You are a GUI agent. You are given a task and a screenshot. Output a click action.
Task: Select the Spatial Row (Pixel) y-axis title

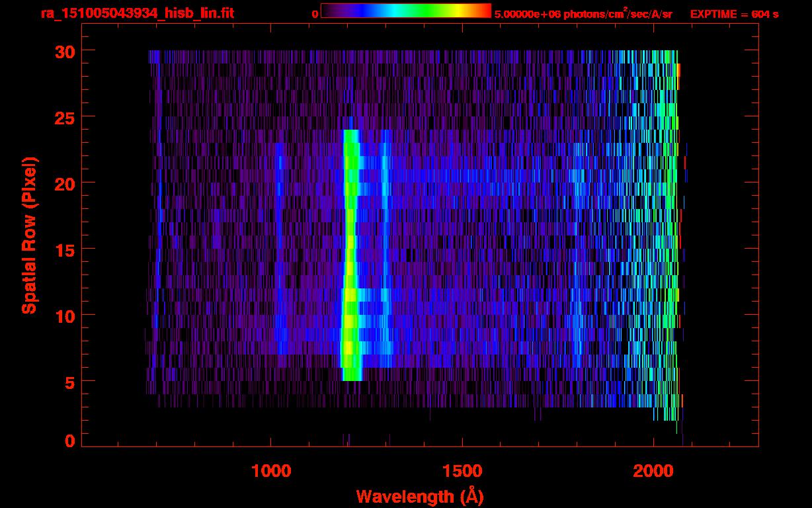pyautogui.click(x=28, y=235)
